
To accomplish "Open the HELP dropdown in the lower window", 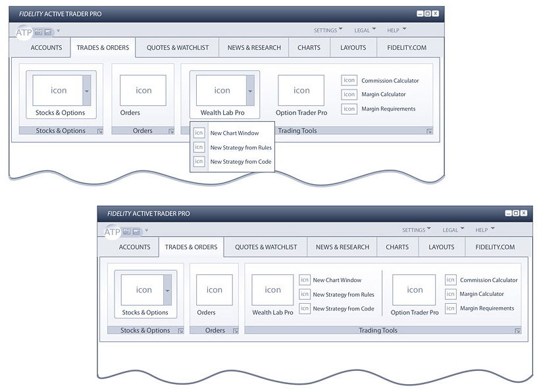I will (485, 230).
